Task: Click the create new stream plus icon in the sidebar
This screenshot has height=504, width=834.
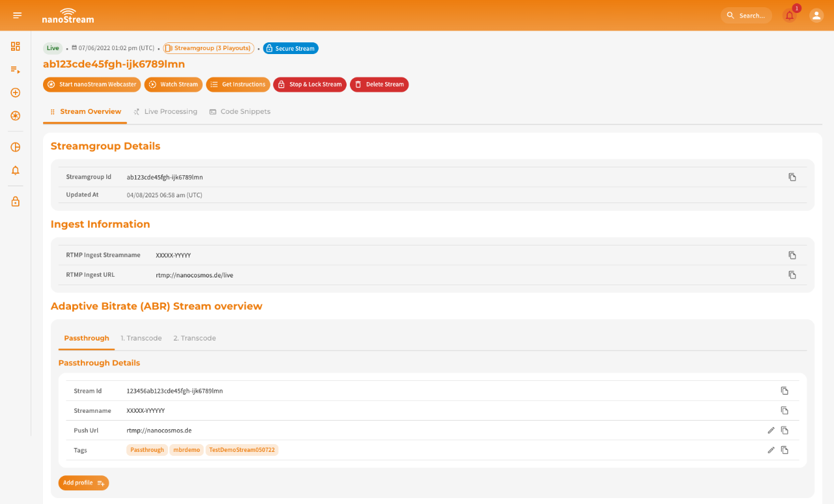Action: (16, 92)
